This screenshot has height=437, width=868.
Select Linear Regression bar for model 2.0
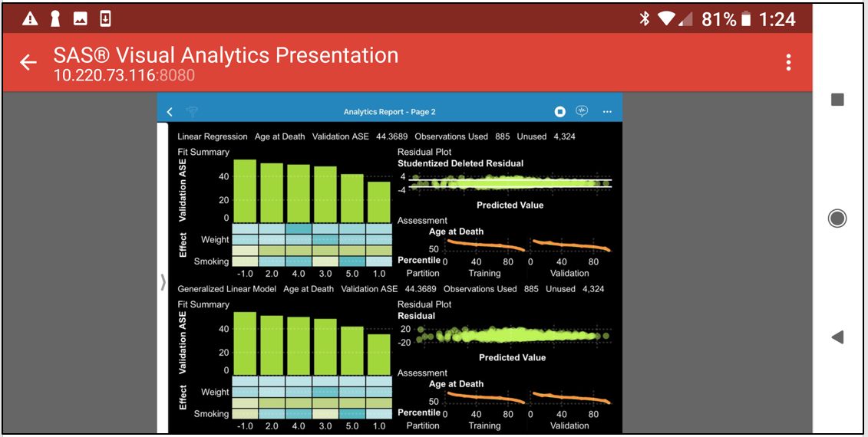click(x=272, y=192)
